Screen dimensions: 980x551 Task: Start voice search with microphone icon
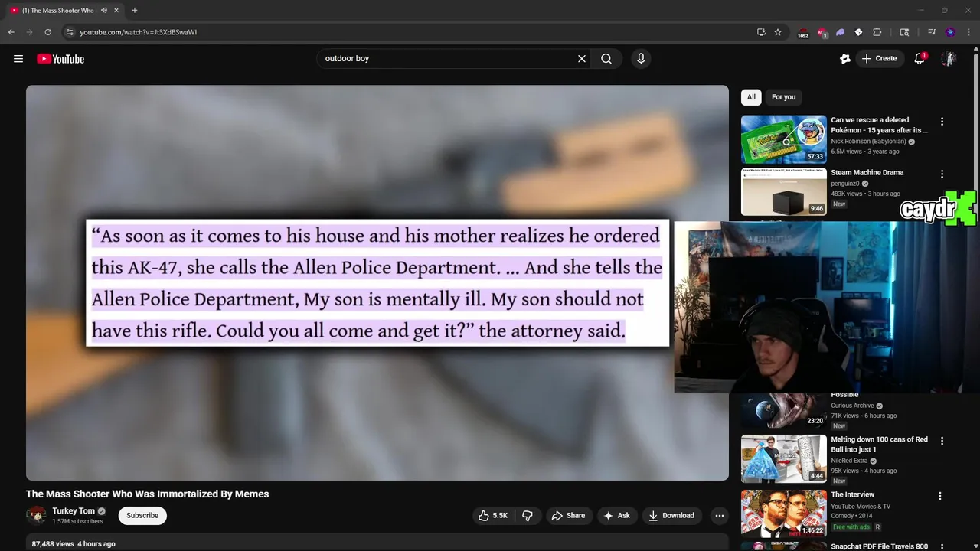(641, 59)
